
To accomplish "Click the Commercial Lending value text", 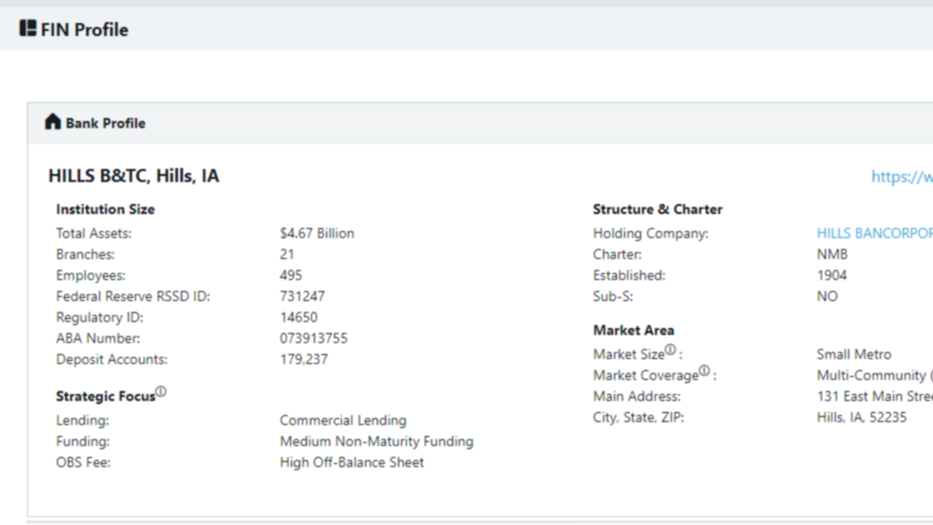I will [343, 420].
